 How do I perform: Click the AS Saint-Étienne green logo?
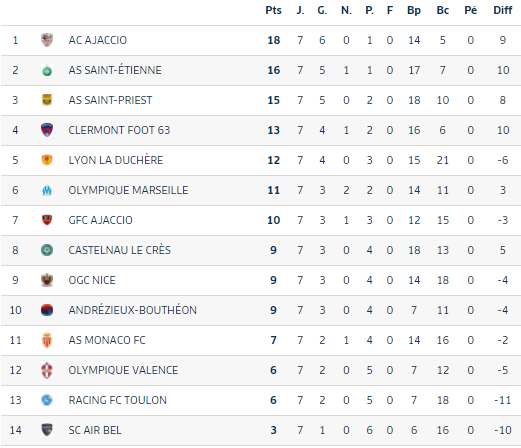point(47,71)
